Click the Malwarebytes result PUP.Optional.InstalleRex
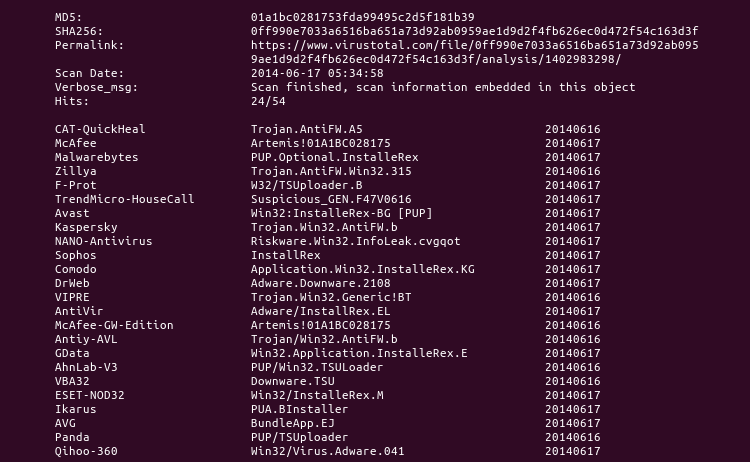This screenshot has width=750, height=462. [x=334, y=158]
